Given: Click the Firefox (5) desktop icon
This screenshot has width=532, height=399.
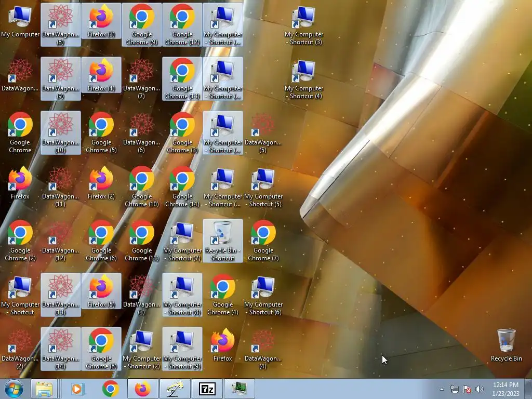Looking at the screenshot, I should coord(101,291).
